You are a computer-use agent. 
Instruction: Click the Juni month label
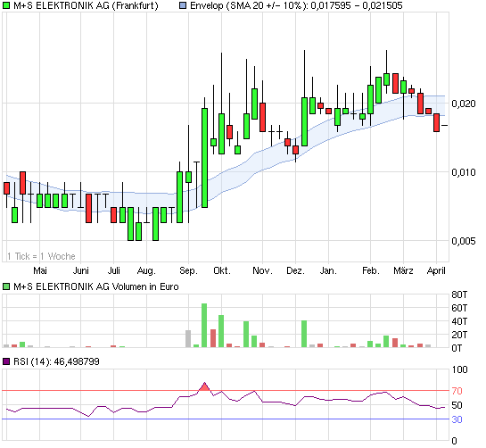[x=80, y=270]
